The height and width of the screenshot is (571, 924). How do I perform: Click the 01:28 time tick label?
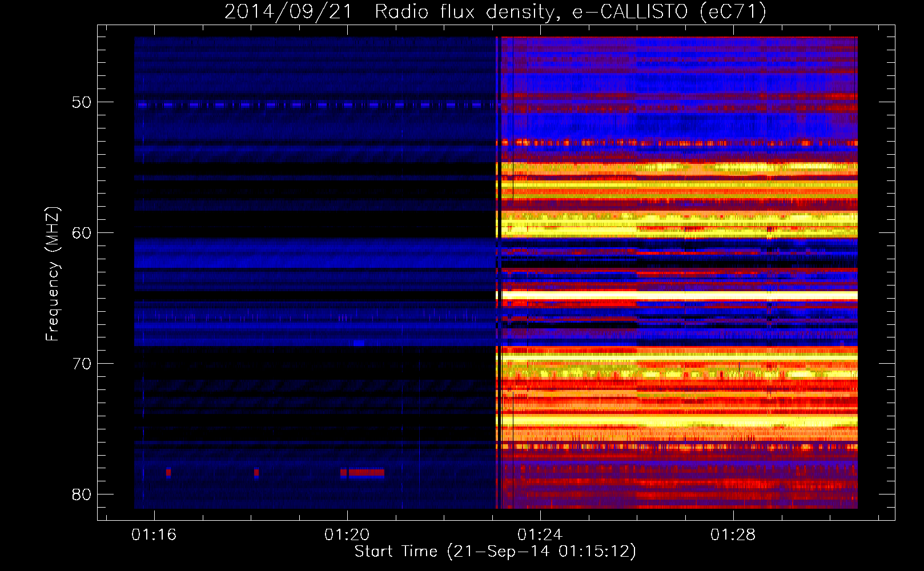[733, 535]
